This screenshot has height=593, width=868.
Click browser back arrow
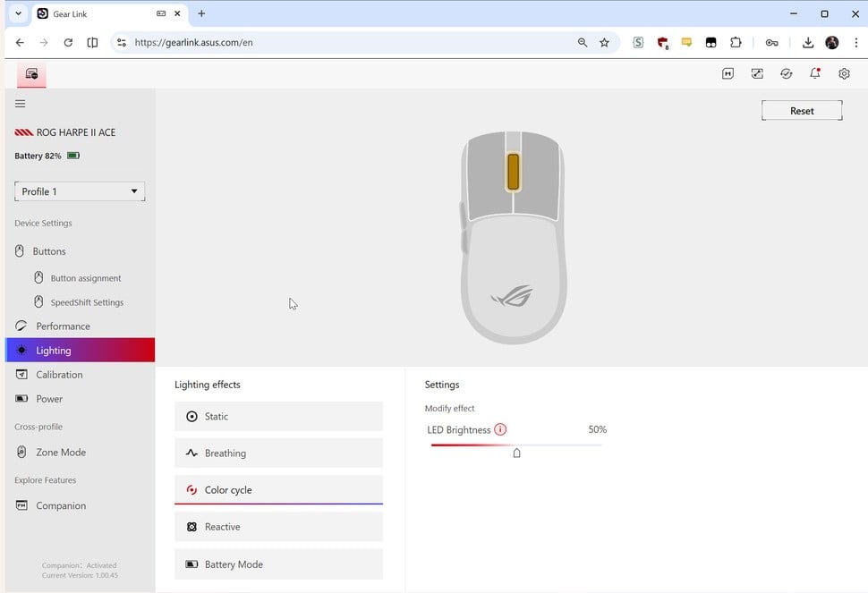pos(20,43)
